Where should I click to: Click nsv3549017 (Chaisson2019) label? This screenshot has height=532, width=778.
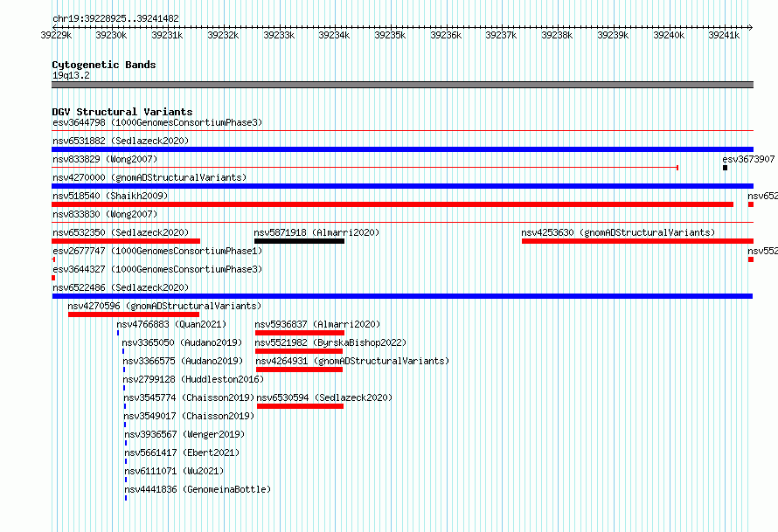(x=189, y=416)
